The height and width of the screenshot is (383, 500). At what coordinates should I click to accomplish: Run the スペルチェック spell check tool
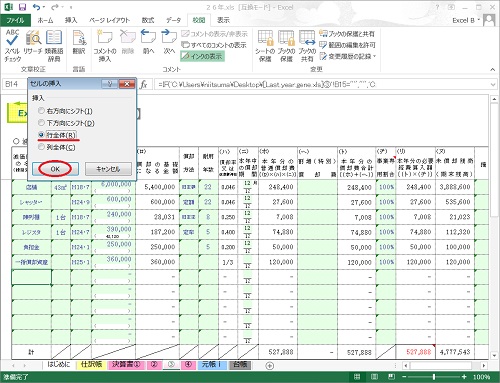pyautogui.click(x=13, y=46)
